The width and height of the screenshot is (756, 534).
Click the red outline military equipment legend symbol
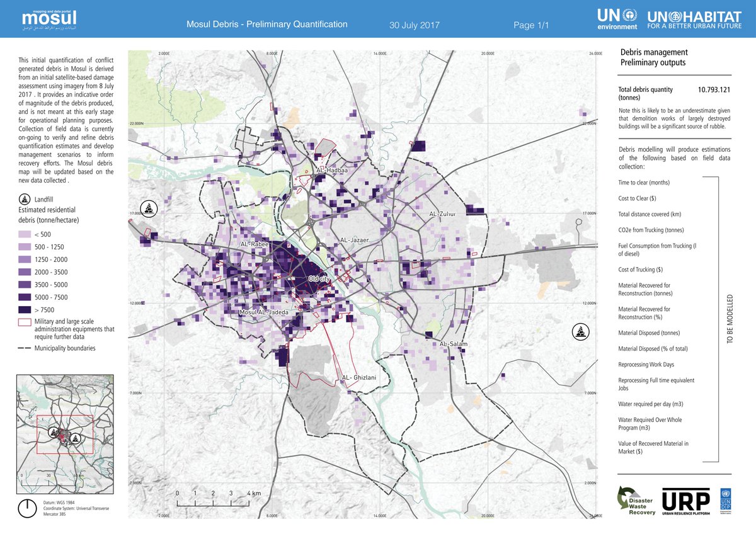tap(25, 322)
